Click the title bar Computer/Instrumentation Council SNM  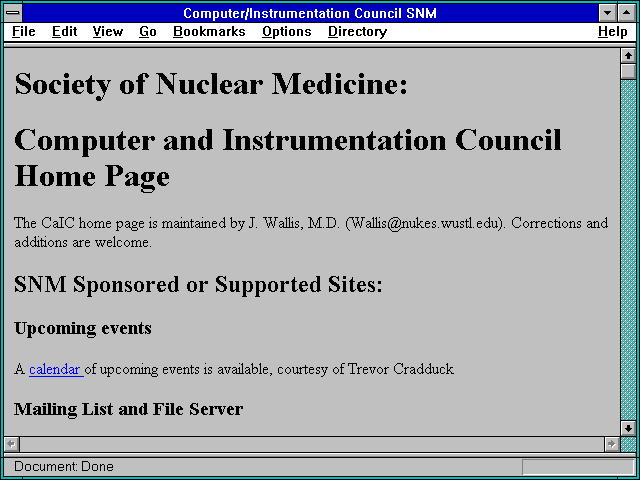(x=310, y=13)
